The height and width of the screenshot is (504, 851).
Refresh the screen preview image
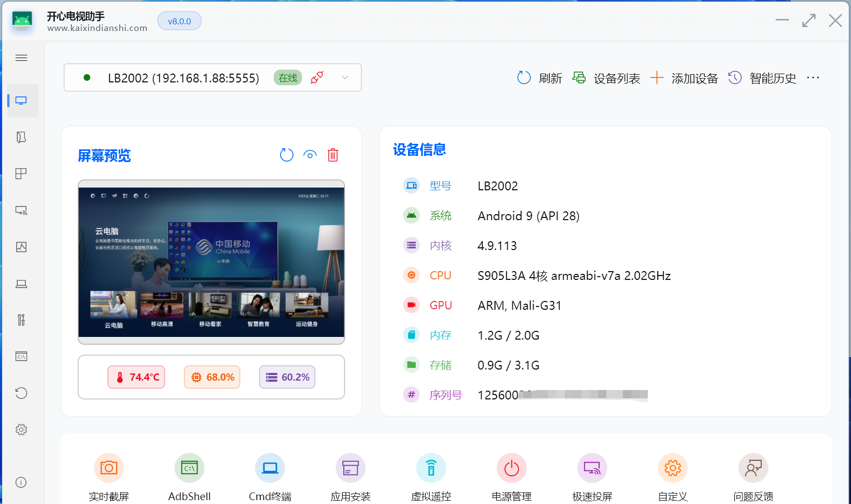(287, 155)
